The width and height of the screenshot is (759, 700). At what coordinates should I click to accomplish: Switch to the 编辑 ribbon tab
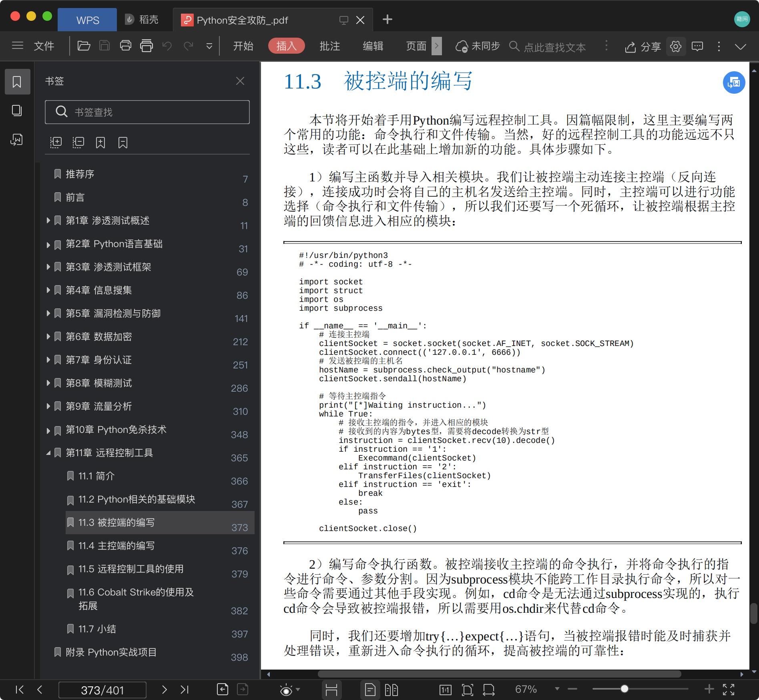tap(373, 46)
